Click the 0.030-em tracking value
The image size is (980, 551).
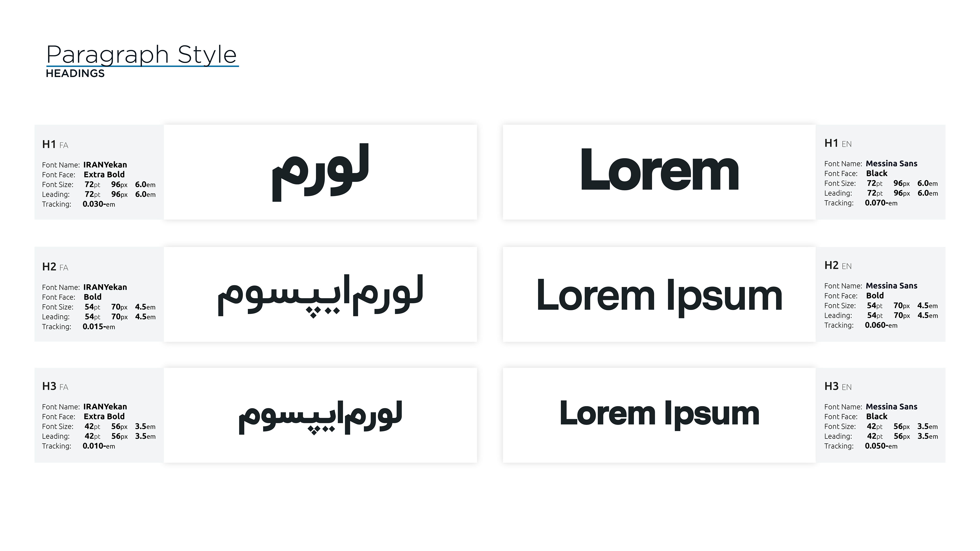pos(99,204)
